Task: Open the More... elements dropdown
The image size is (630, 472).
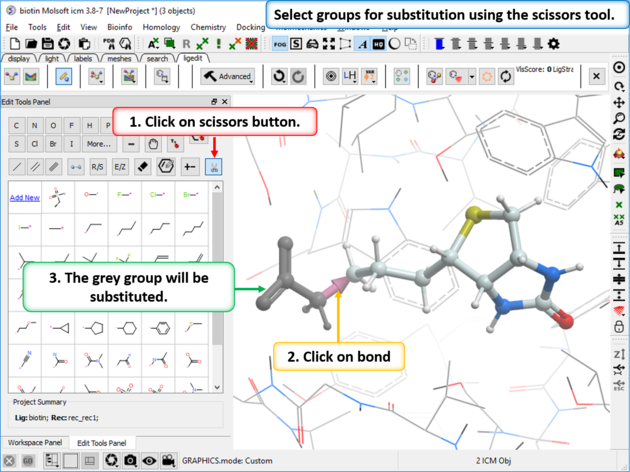Action: coord(99,144)
